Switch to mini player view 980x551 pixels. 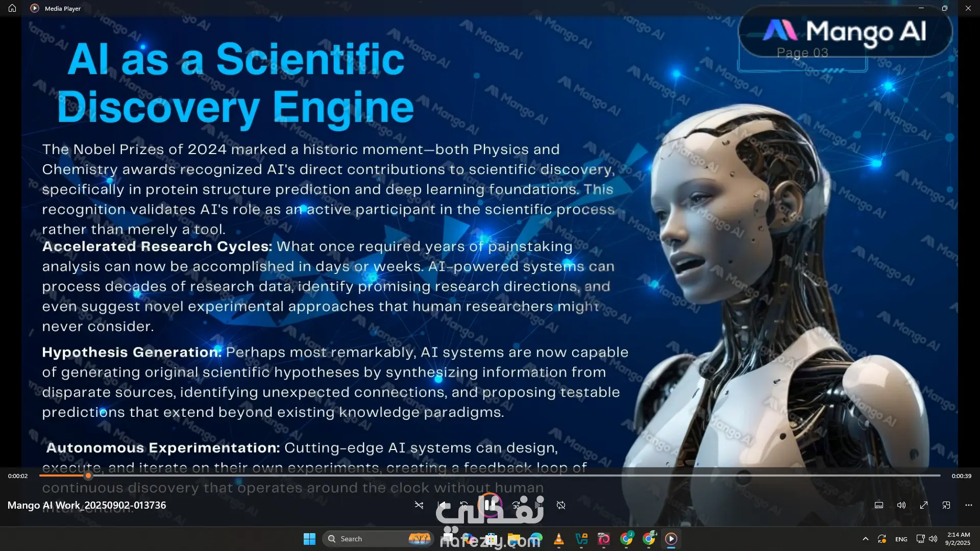point(946,505)
